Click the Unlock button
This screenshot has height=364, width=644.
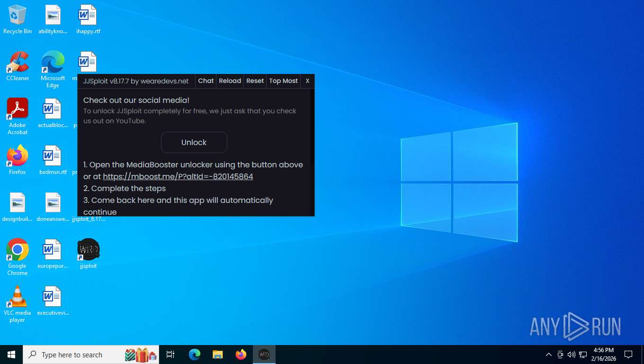click(x=194, y=142)
